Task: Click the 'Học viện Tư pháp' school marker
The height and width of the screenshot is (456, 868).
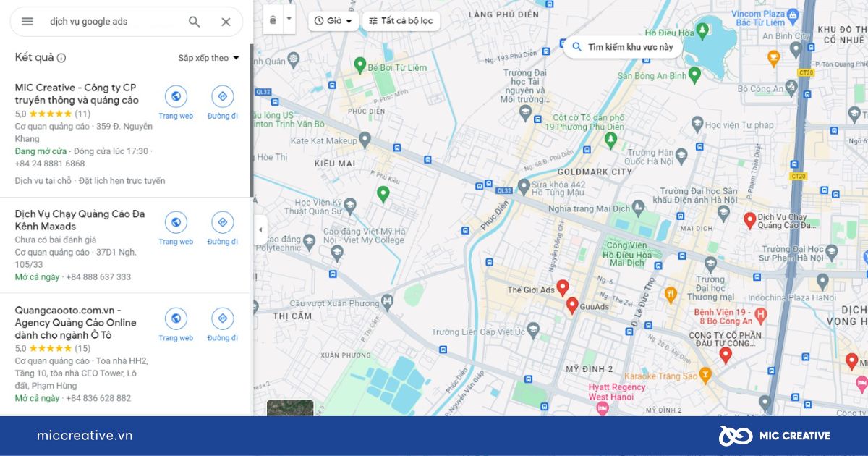Action: pos(697,125)
